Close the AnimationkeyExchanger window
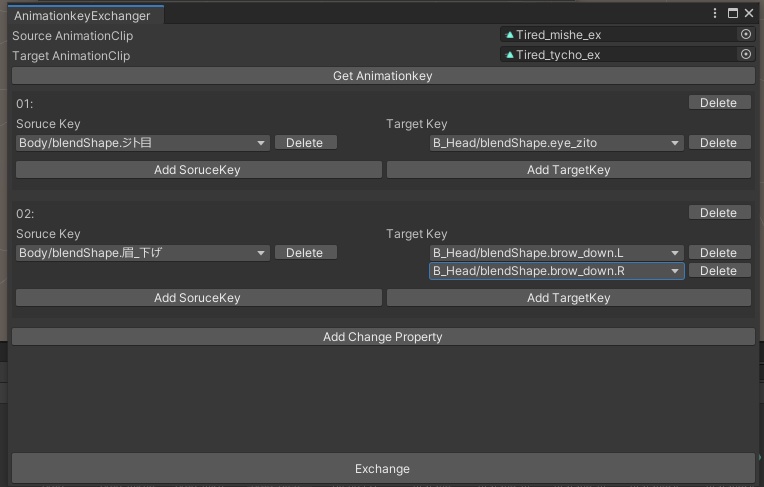Screen dimensions: 764x487 [x=749, y=13]
